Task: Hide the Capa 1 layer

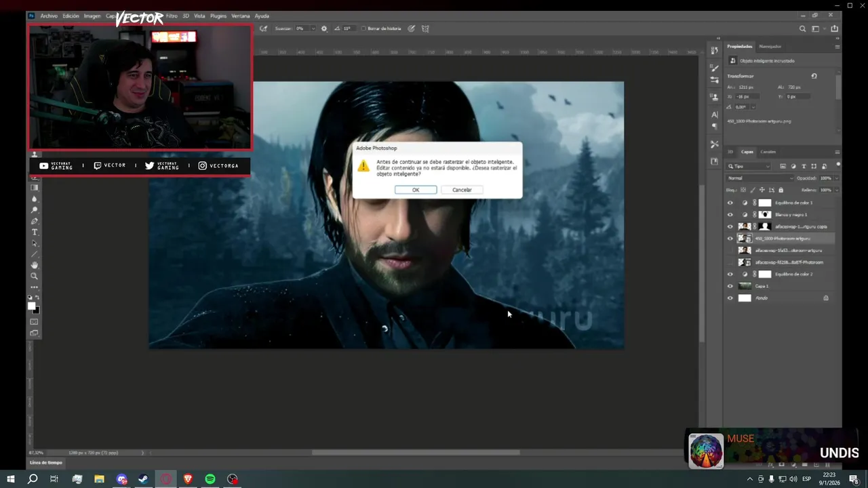Action: pyautogui.click(x=730, y=286)
